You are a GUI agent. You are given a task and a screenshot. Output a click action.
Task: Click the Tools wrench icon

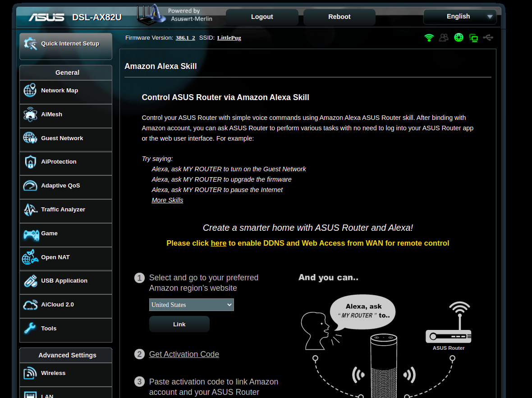[30, 329]
